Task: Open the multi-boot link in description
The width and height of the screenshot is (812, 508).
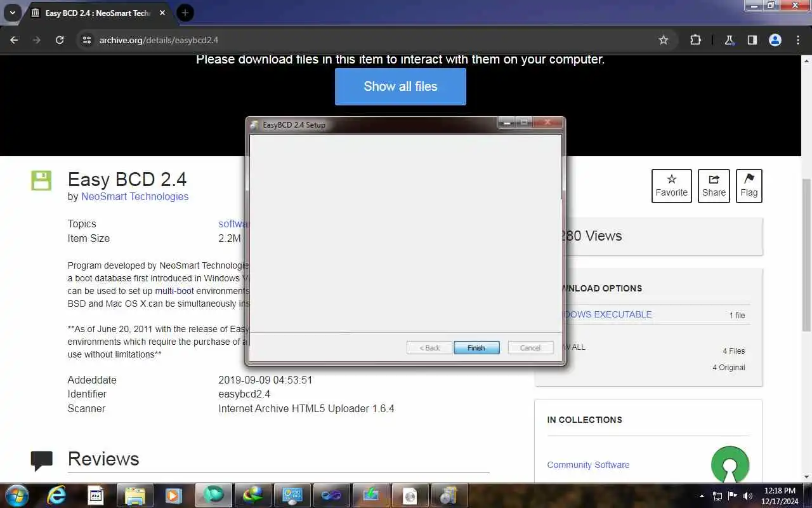Action: [174, 291]
